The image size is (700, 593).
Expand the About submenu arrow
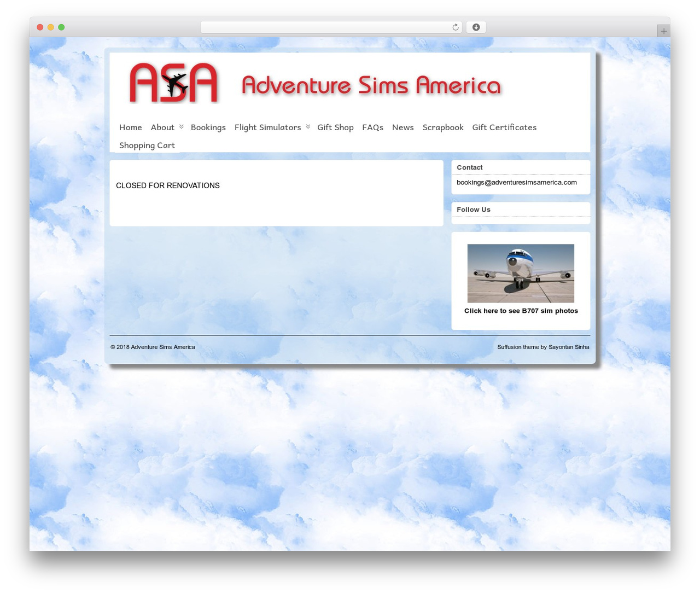coord(182,127)
